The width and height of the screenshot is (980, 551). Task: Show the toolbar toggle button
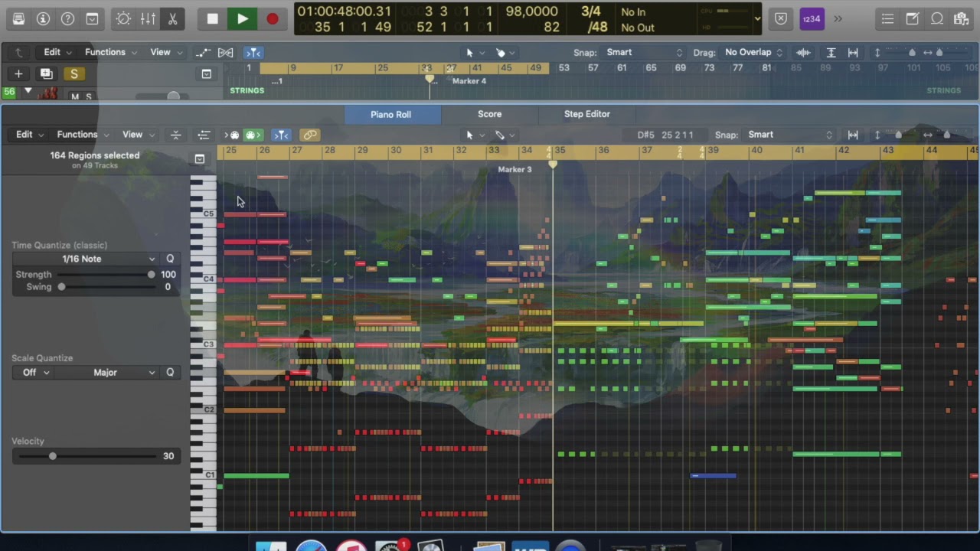(92, 18)
